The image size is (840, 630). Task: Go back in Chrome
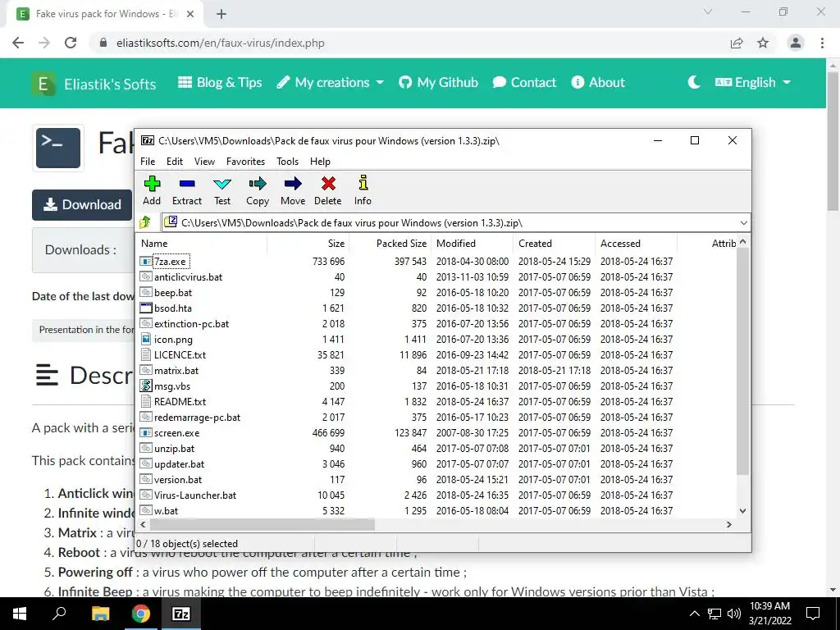(x=18, y=43)
